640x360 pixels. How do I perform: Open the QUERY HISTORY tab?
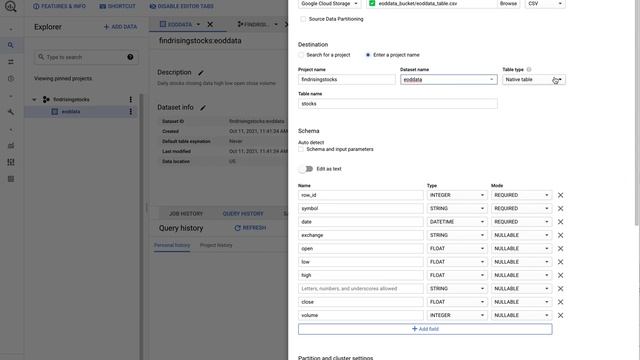[x=243, y=214]
